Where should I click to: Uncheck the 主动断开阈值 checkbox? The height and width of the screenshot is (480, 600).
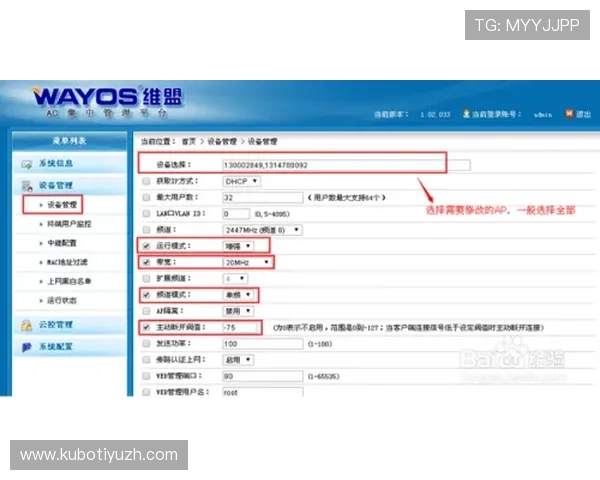click(x=146, y=327)
